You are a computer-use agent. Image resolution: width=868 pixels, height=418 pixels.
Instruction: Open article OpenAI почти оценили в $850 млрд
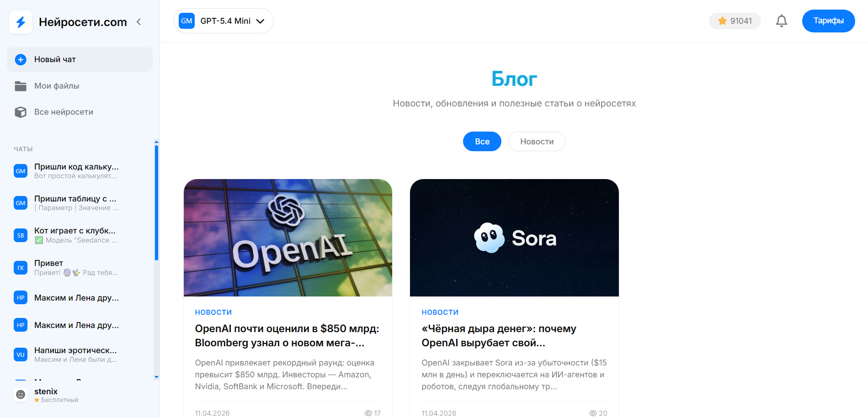tap(287, 336)
